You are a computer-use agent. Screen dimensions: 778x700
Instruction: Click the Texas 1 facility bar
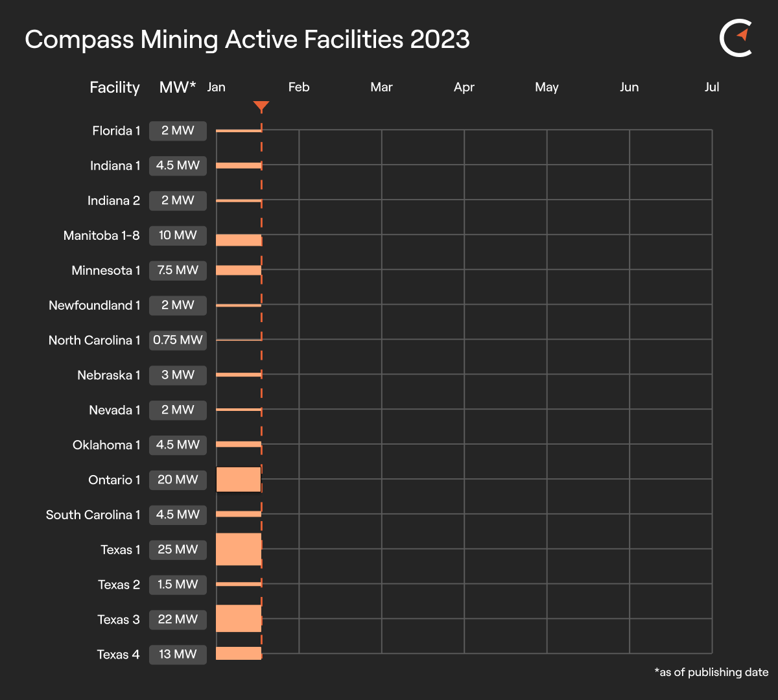coord(239,549)
